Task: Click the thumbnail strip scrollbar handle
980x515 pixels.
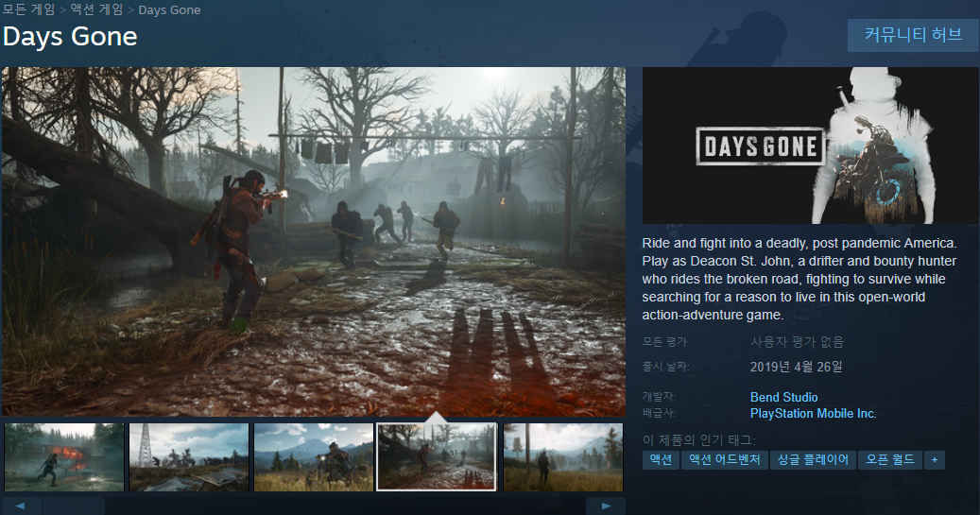Action: click(74, 506)
